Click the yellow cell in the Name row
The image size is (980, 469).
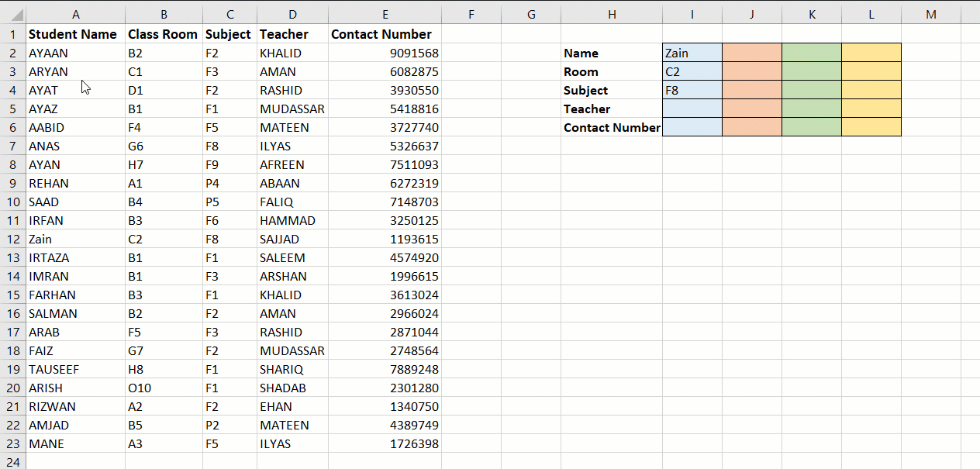871,53
